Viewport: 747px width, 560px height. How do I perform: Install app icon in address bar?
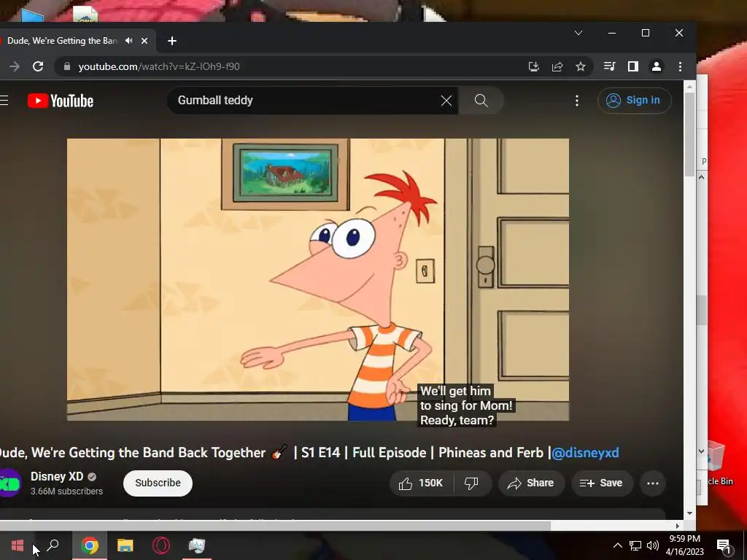[533, 66]
